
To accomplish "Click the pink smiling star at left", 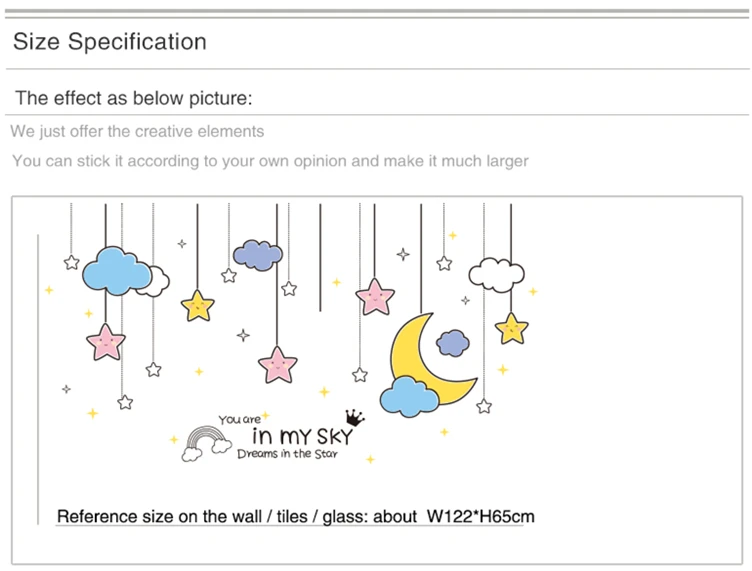I will 105,342.
